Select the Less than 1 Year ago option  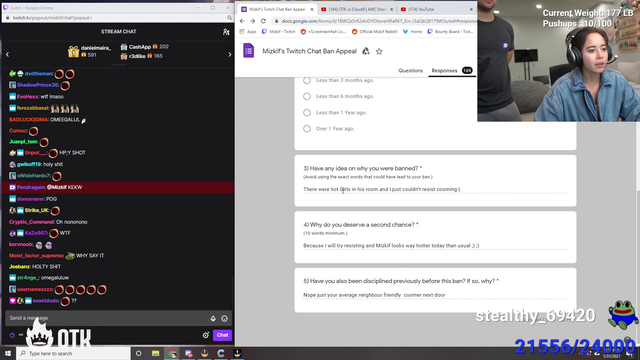click(307, 113)
